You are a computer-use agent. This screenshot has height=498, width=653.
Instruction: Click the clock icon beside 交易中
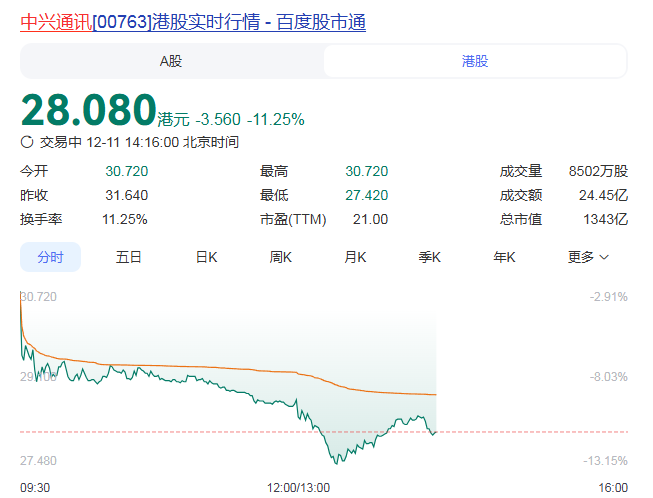coord(27,142)
